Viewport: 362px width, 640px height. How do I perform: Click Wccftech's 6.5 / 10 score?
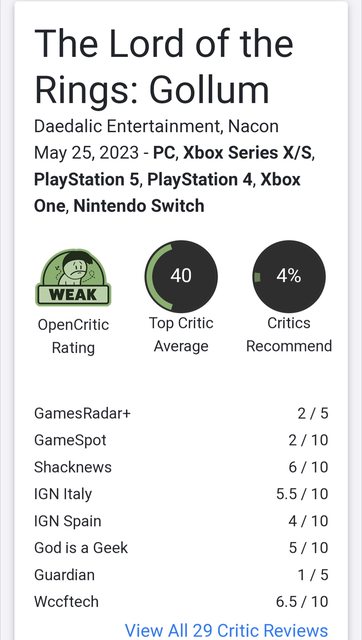(x=302, y=602)
